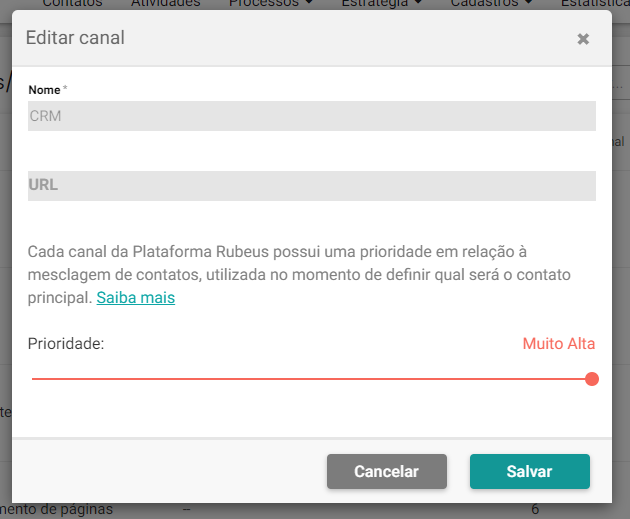Screen dimensions: 630x519
Task: Click the Muito Alta priority label
Action: click(x=558, y=343)
